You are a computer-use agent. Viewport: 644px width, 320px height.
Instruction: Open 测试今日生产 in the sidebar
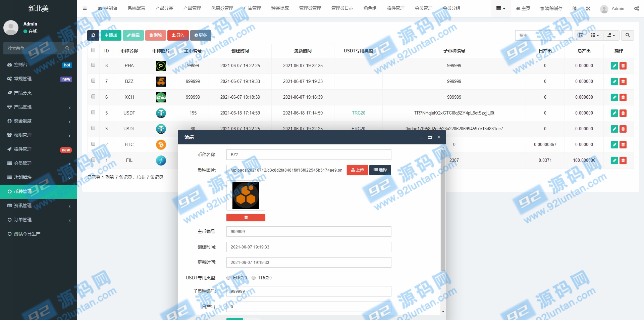pos(39,234)
